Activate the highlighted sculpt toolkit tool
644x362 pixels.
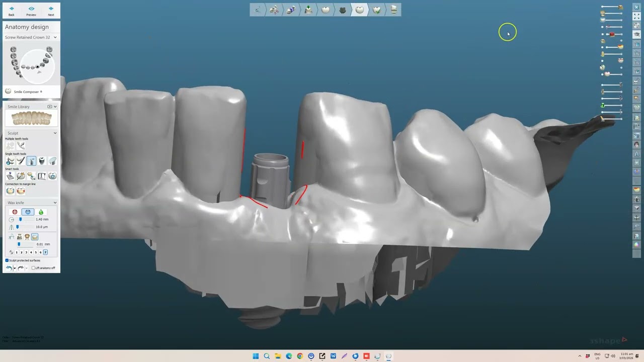pyautogui.click(x=31, y=161)
